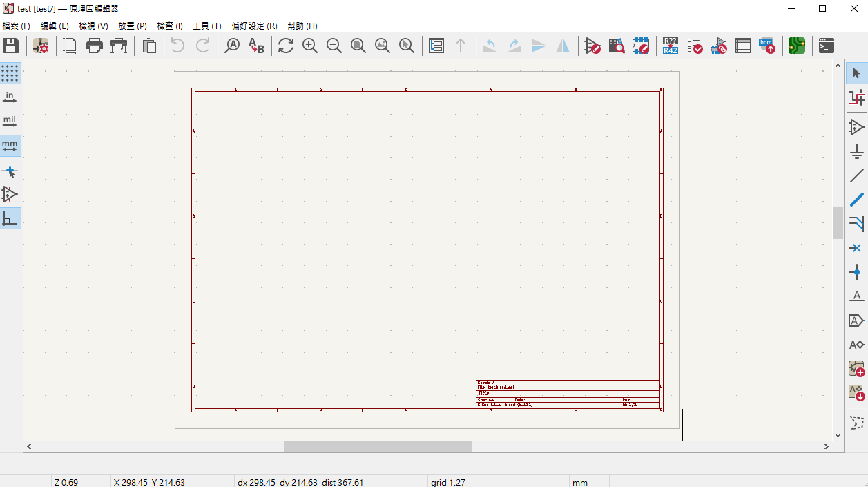
Task: Run the electrical rules checker
Action: [x=695, y=46]
